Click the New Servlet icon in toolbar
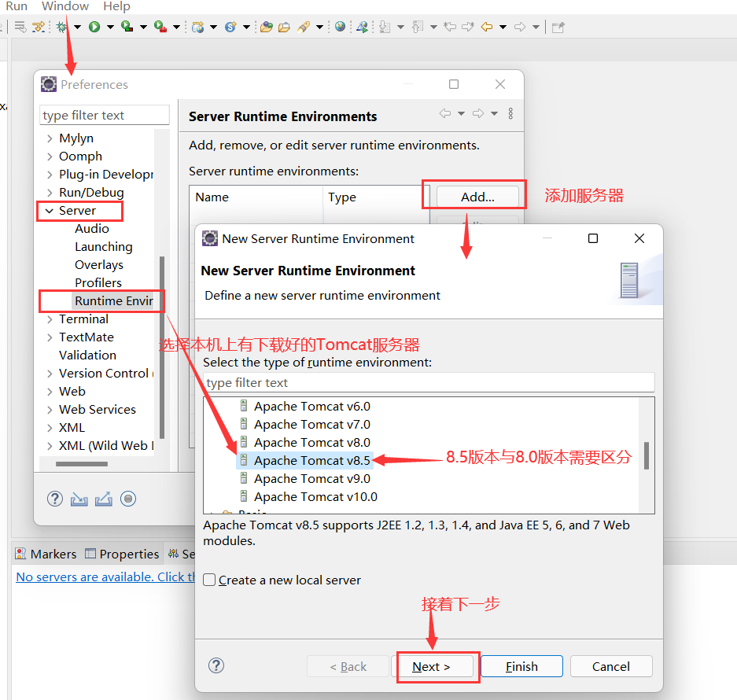The width and height of the screenshot is (737, 700). (x=230, y=27)
